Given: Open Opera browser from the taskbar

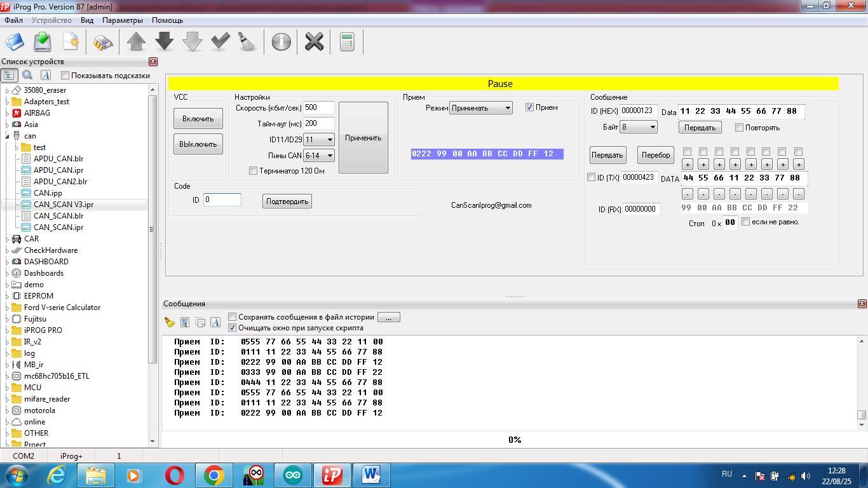Looking at the screenshot, I should 175,475.
